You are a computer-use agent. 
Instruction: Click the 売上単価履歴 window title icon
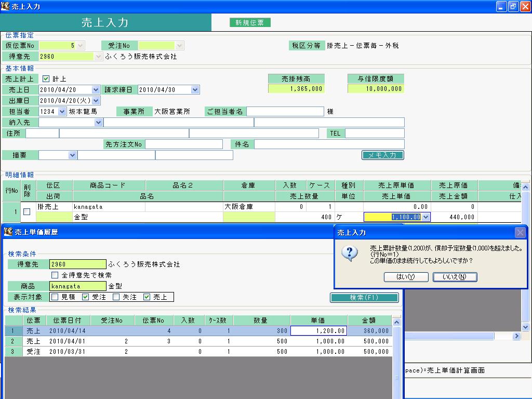(x=8, y=232)
